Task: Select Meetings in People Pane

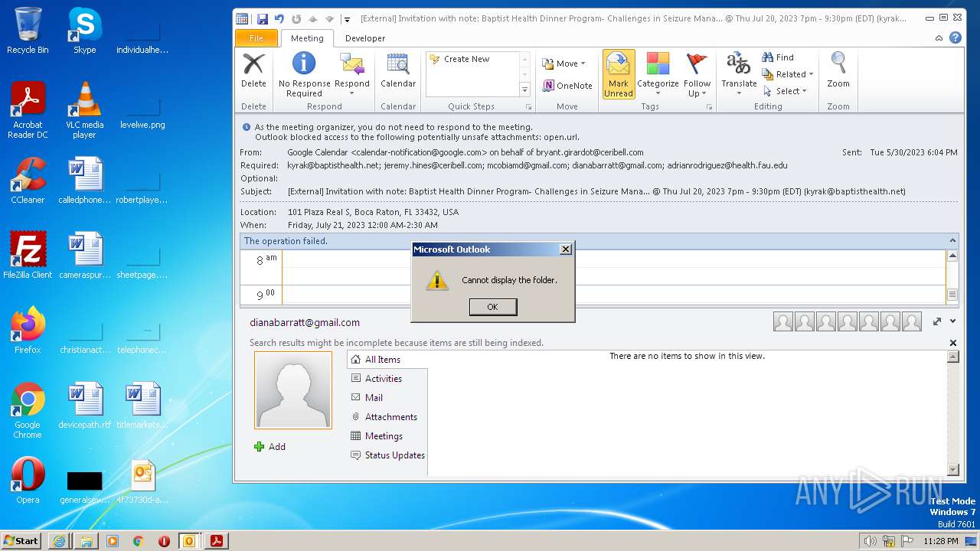Action: point(384,436)
